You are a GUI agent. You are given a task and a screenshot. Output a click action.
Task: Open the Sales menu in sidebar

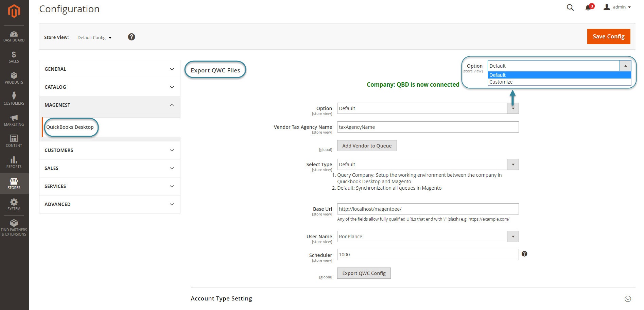14,57
